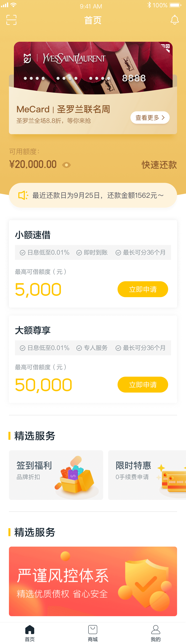
Task: Apply for 大额尊享 with 立即申请
Action: [x=143, y=384]
